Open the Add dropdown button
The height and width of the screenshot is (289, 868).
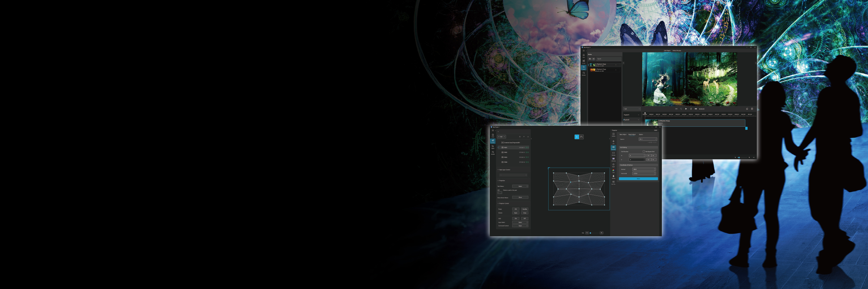click(502, 137)
